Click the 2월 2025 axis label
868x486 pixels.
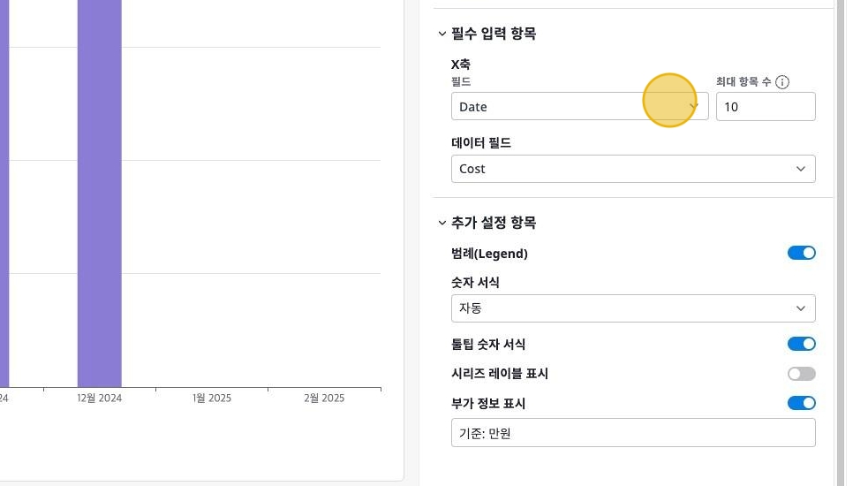pyautogui.click(x=324, y=399)
